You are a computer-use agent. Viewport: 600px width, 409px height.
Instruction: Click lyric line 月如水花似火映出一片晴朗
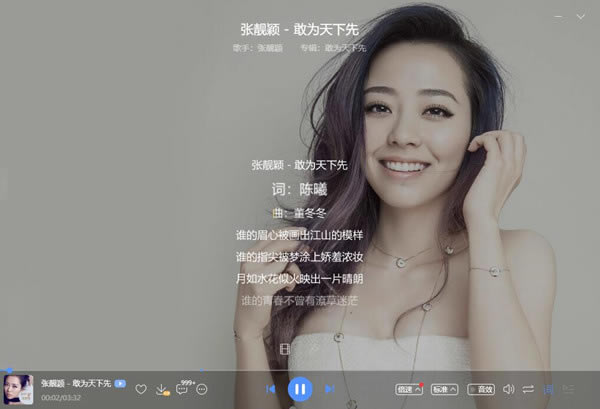[x=299, y=279]
